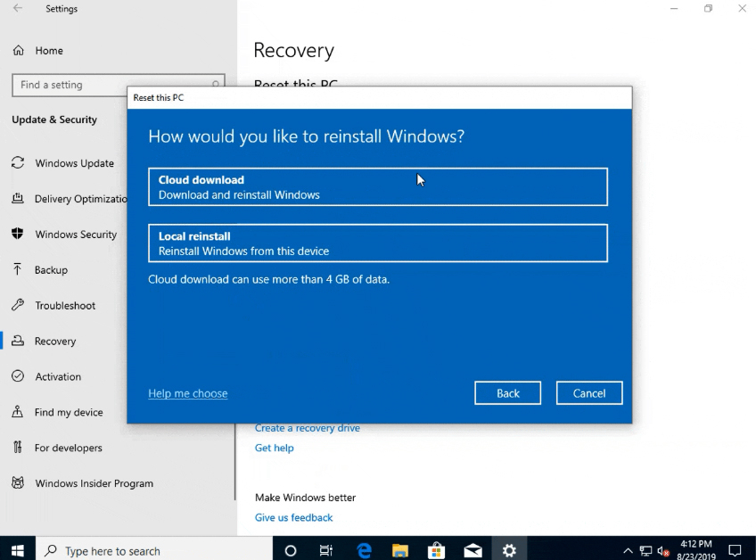Choose Local reinstall option
The image size is (756, 560).
coord(378,243)
